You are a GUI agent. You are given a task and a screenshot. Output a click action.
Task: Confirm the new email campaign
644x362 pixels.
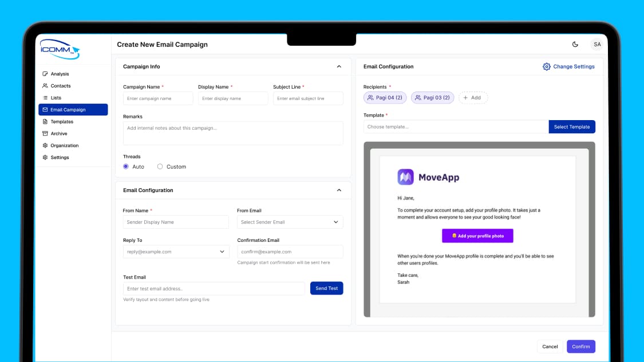[x=581, y=347]
